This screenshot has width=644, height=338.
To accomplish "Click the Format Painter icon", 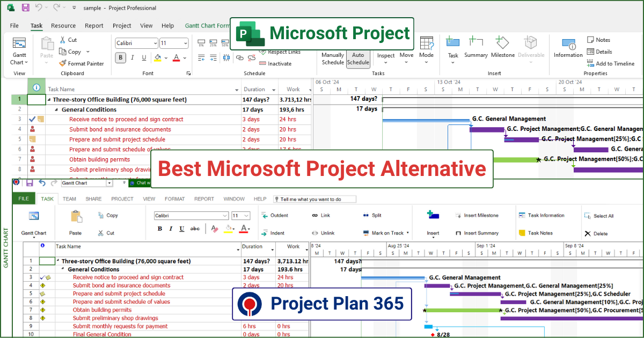I will [x=63, y=63].
